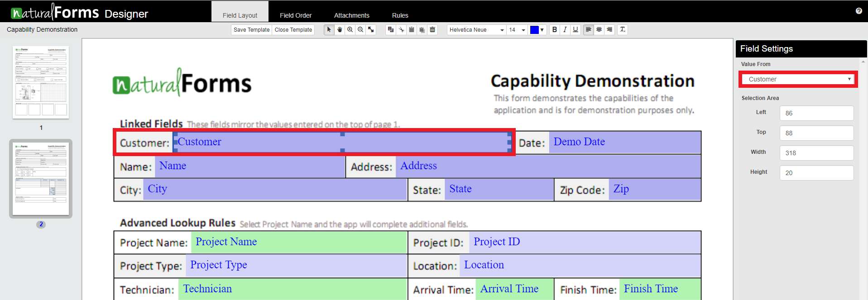Click the 'Selection Area' label
The image size is (868, 300).
(760, 98)
